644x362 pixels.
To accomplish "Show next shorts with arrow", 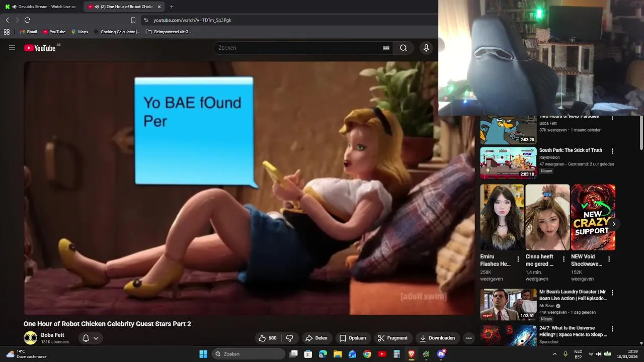I will pyautogui.click(x=613, y=224).
